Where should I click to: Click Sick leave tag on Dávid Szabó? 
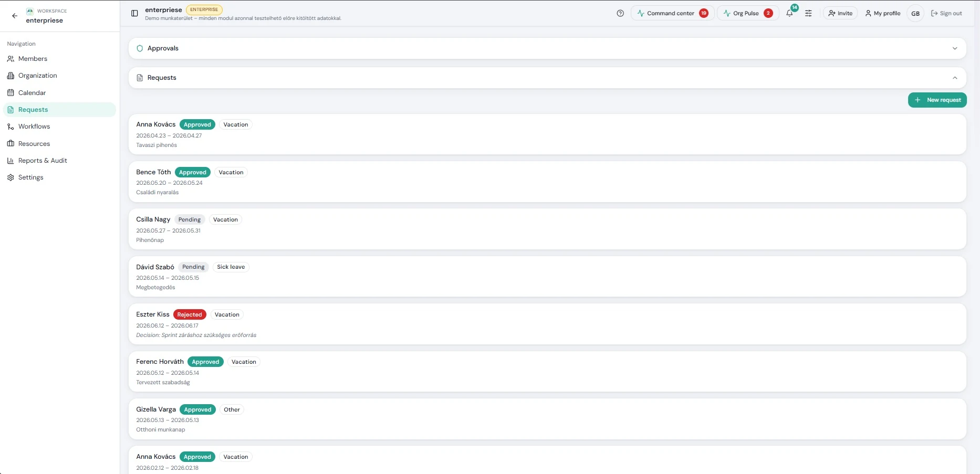231,267
